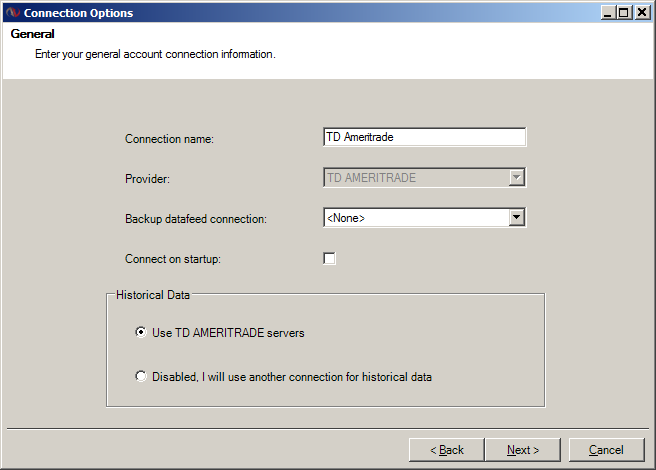Viewport: 656px width, 470px height.
Task: Click the General section heading
Action: (x=32, y=34)
